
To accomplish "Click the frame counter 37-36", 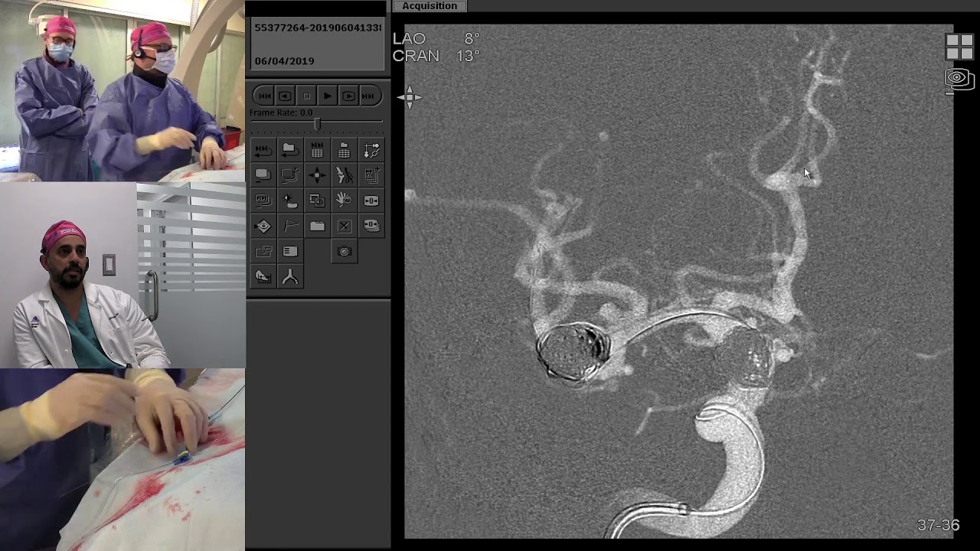I will 938,525.
